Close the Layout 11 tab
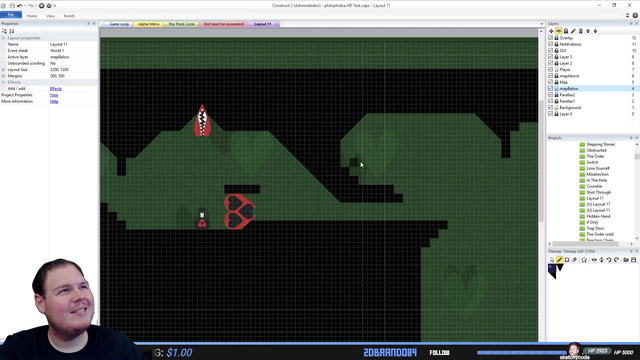The image size is (640, 360). 276,24
